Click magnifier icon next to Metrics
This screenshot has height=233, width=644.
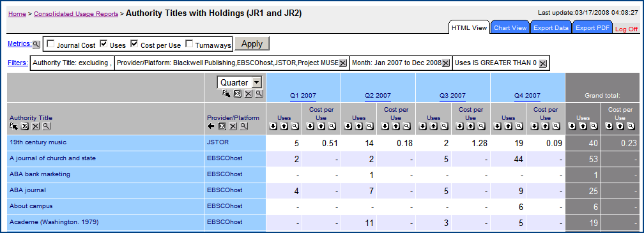click(x=36, y=44)
